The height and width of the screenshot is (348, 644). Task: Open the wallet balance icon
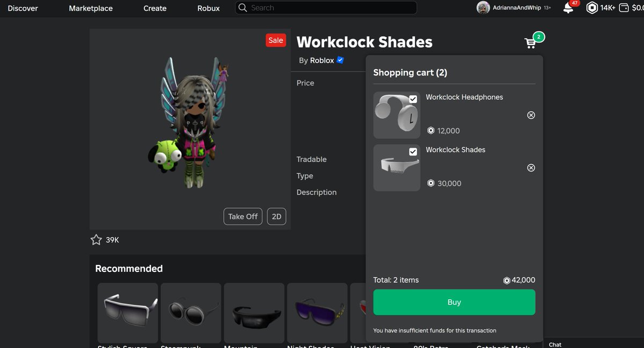click(x=624, y=8)
